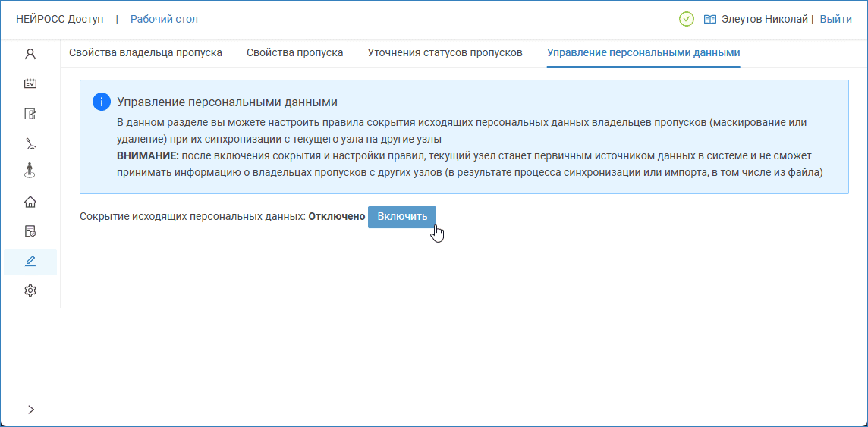
Task: Click the green checkmark status icon
Action: click(687, 19)
